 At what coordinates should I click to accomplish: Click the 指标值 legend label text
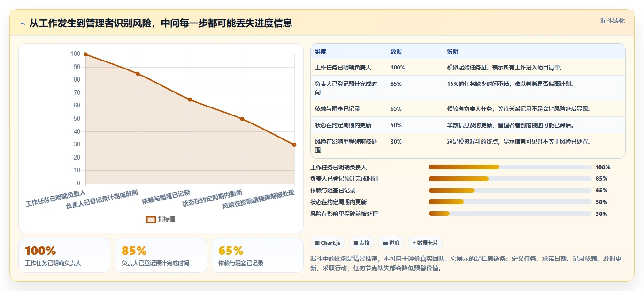tap(167, 219)
